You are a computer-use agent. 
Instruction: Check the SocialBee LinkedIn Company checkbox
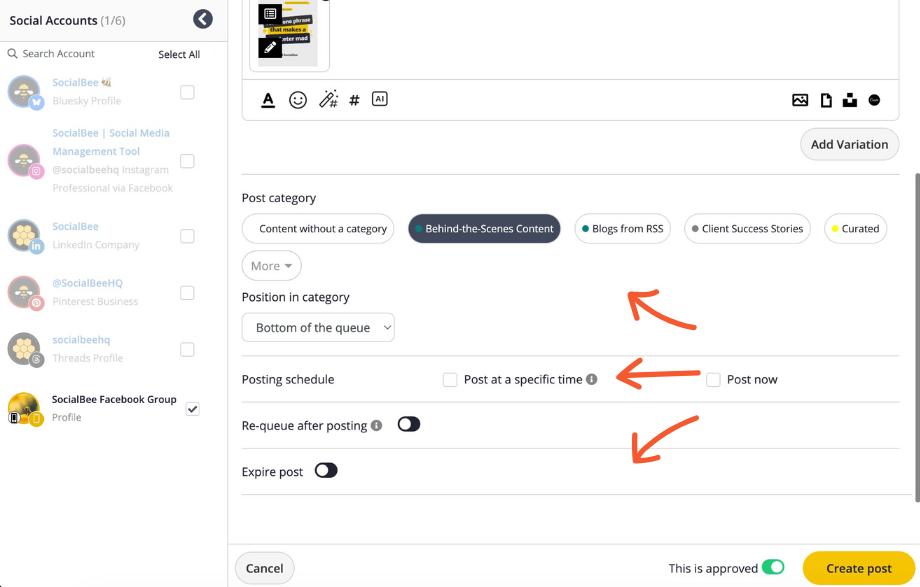[187, 236]
